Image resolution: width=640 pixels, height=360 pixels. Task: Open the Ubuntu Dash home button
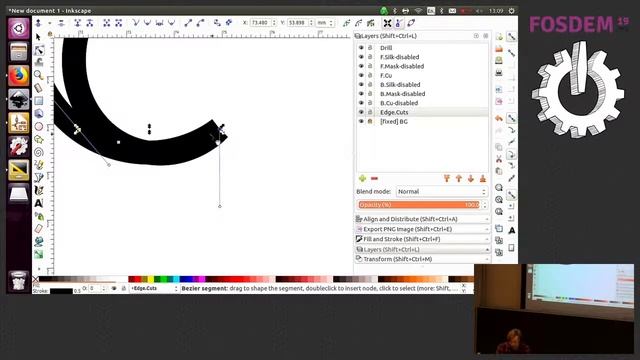(19, 28)
